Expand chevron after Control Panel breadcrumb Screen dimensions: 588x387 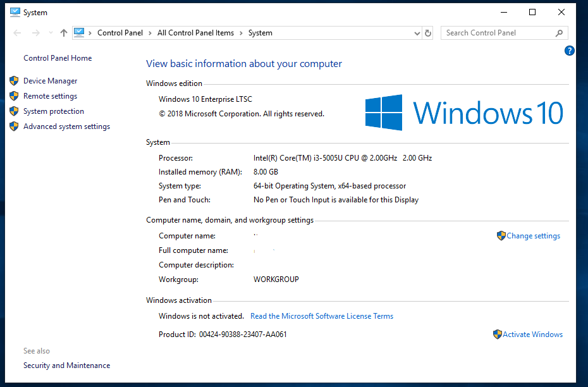(x=150, y=33)
